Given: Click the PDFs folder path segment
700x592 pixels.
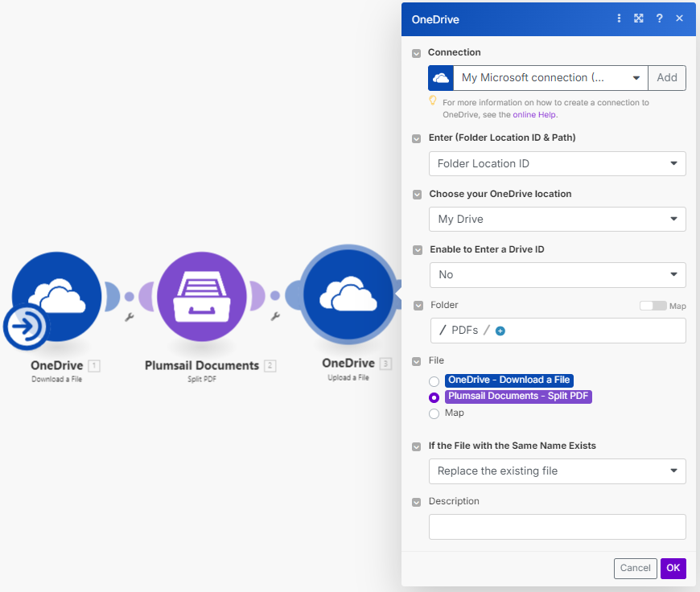Looking at the screenshot, I should point(465,331).
